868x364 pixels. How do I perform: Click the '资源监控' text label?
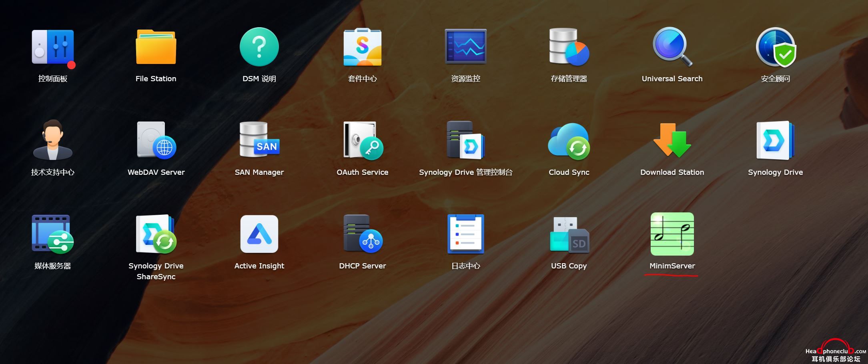(466, 79)
